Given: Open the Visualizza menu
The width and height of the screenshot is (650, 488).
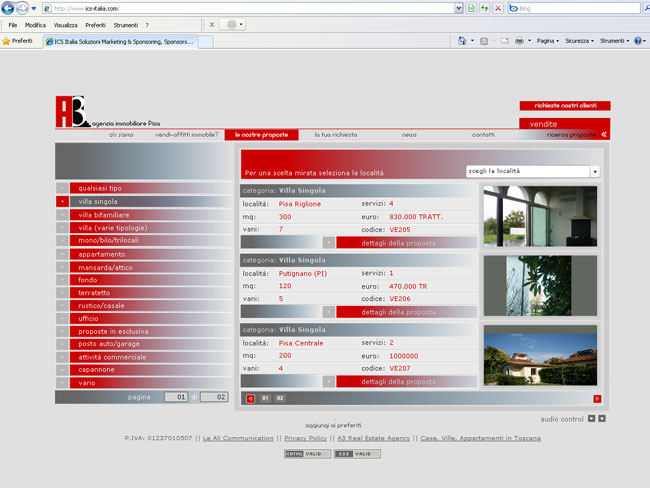Looking at the screenshot, I should click(65, 25).
